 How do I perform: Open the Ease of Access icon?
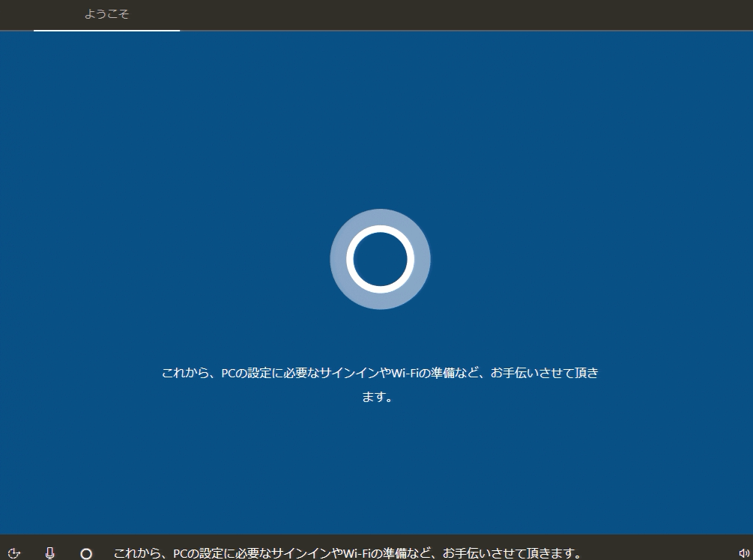coord(14,553)
